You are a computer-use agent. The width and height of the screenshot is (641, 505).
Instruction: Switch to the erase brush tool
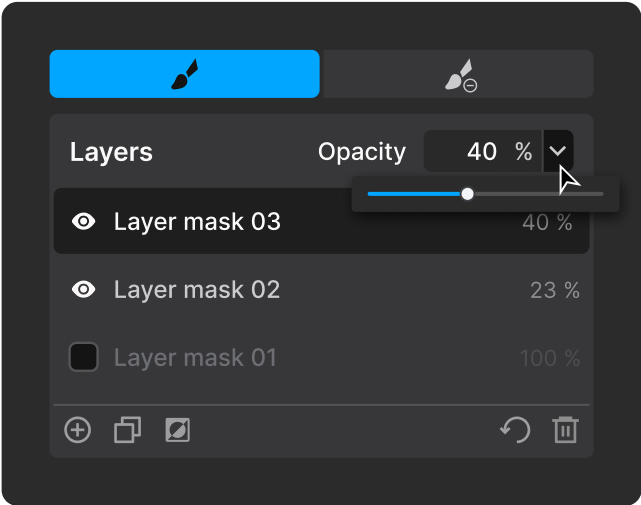point(458,74)
